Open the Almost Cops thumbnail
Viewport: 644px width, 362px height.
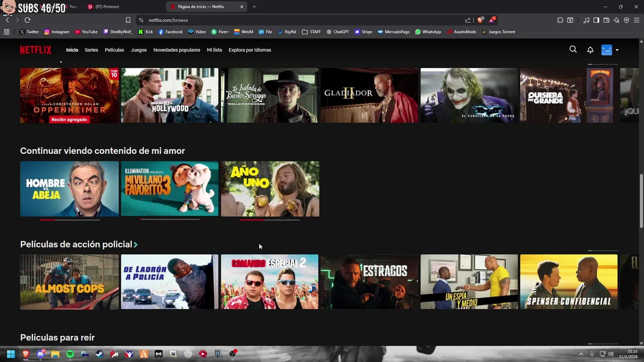click(x=69, y=282)
